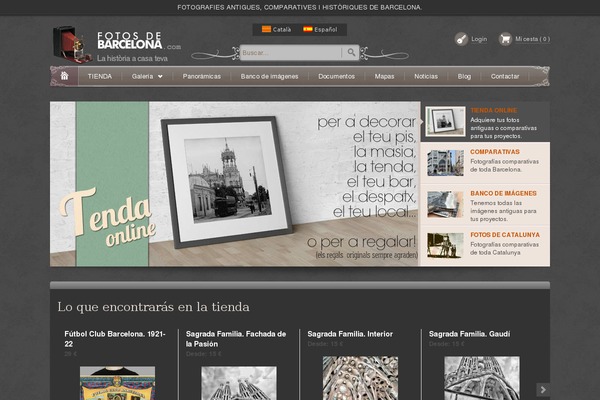600x400 pixels.
Task: Open the Documentos menu item
Action: click(x=336, y=76)
